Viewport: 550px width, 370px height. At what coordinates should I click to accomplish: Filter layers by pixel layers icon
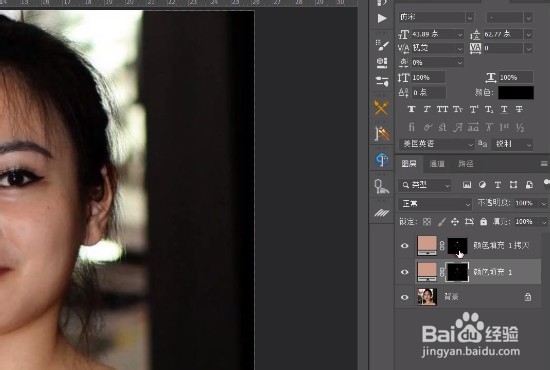(x=467, y=185)
